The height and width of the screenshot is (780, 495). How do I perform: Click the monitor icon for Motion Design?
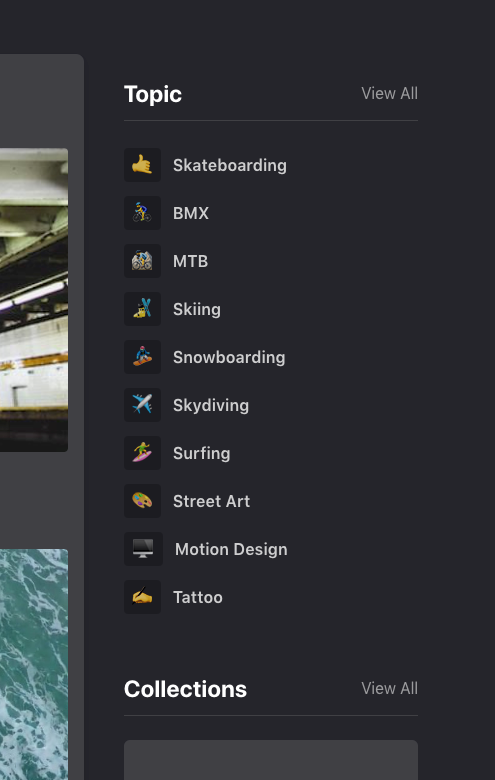pyautogui.click(x=143, y=549)
